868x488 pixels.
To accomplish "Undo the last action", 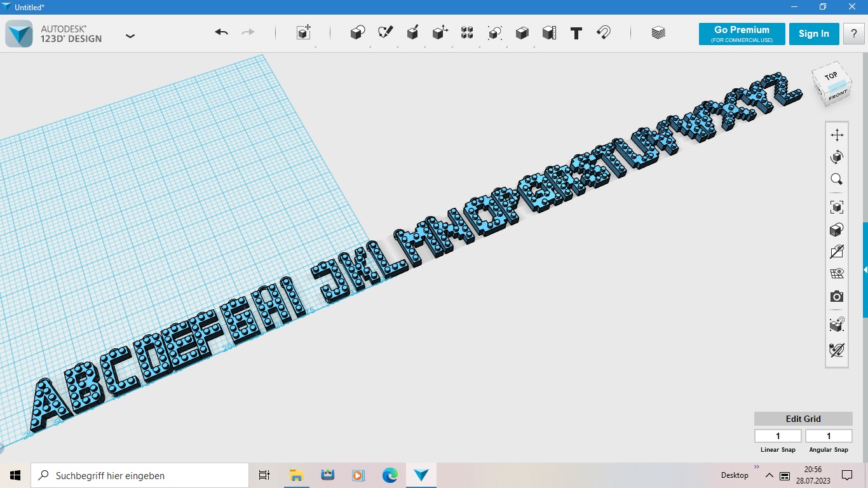I will coord(221,32).
